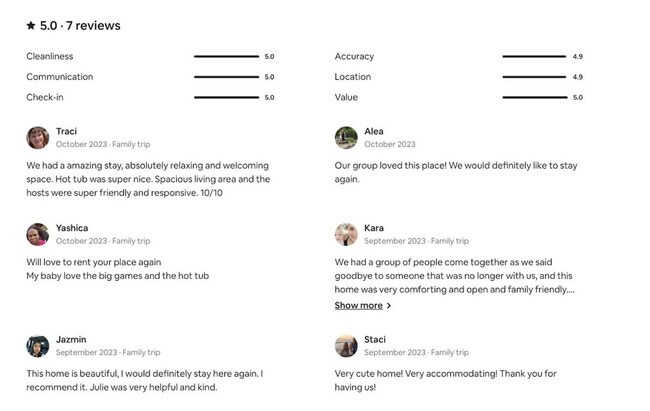
Task: Click the Check-in rating bar
Action: tap(226, 98)
